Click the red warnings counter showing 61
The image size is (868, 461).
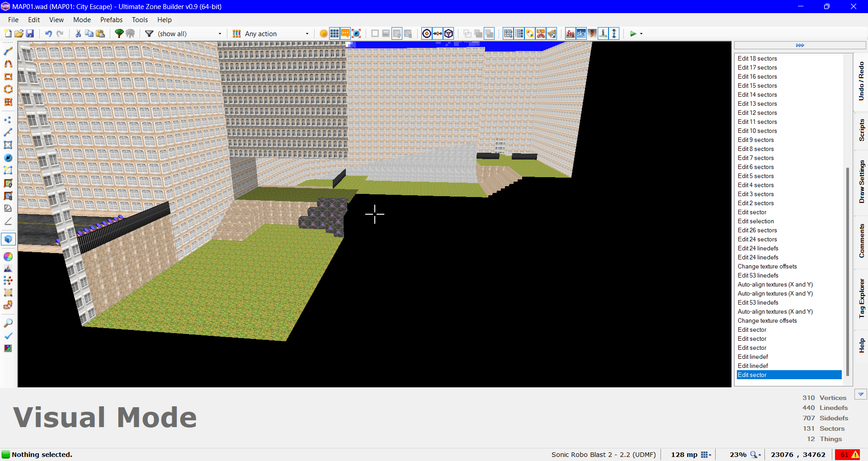848,455
